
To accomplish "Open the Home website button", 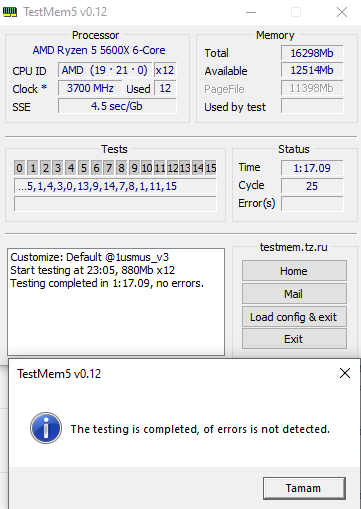I will tap(294, 271).
